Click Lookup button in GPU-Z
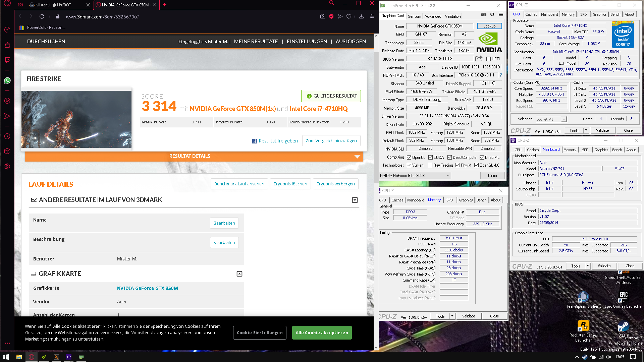Image resolution: width=644 pixels, height=362 pixels. [x=489, y=26]
